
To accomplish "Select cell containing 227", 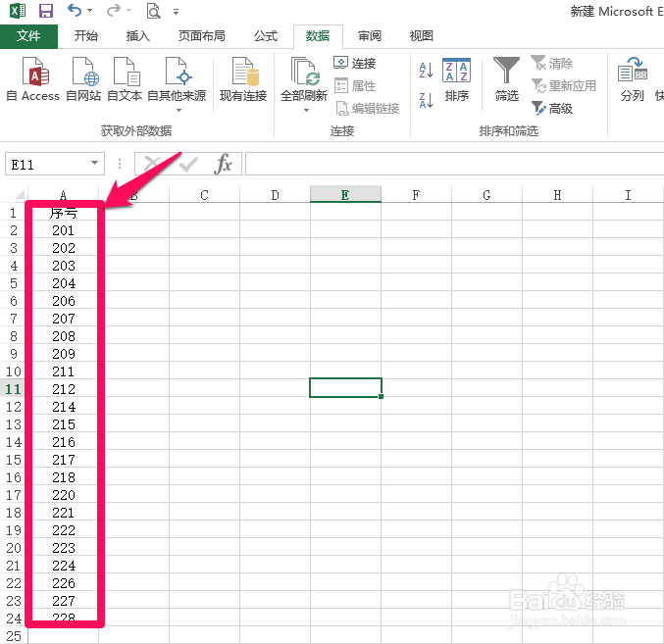I will [x=63, y=601].
